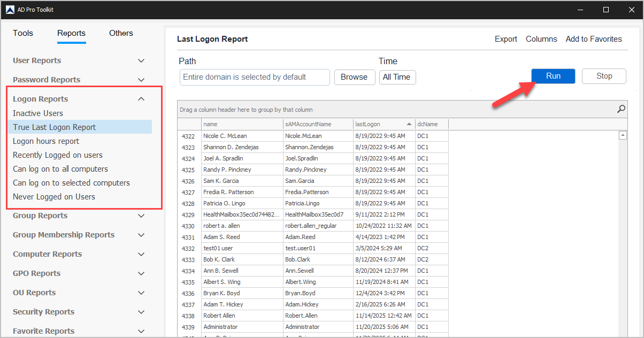Browse for a domain path

point(355,77)
